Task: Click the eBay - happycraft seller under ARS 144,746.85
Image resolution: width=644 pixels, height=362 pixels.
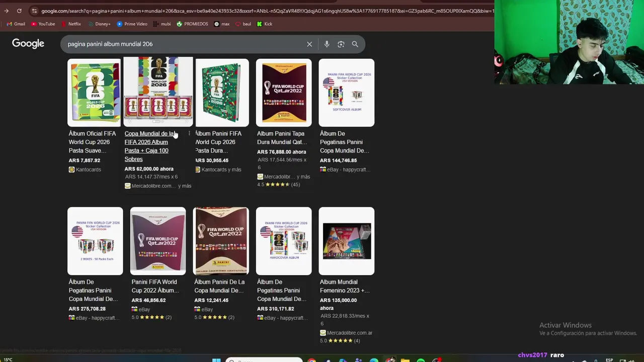Action: [345, 169]
